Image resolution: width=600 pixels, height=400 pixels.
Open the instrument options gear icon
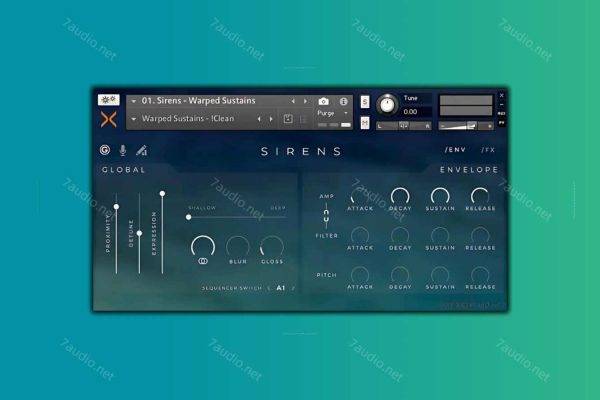[x=109, y=100]
